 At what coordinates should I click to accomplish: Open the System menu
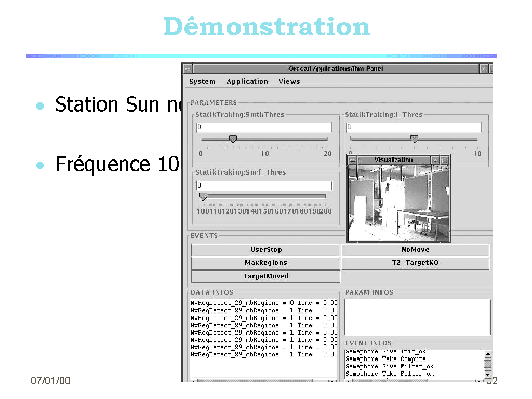[x=202, y=82]
